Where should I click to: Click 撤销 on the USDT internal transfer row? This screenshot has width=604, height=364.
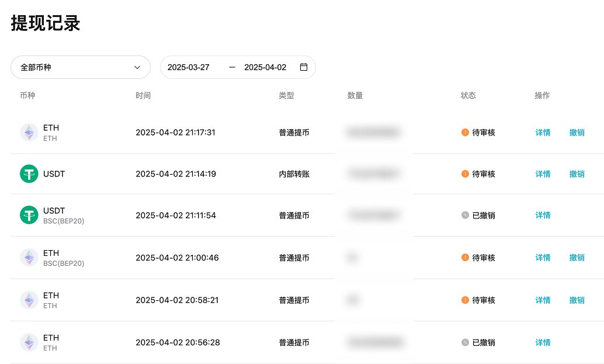[577, 174]
